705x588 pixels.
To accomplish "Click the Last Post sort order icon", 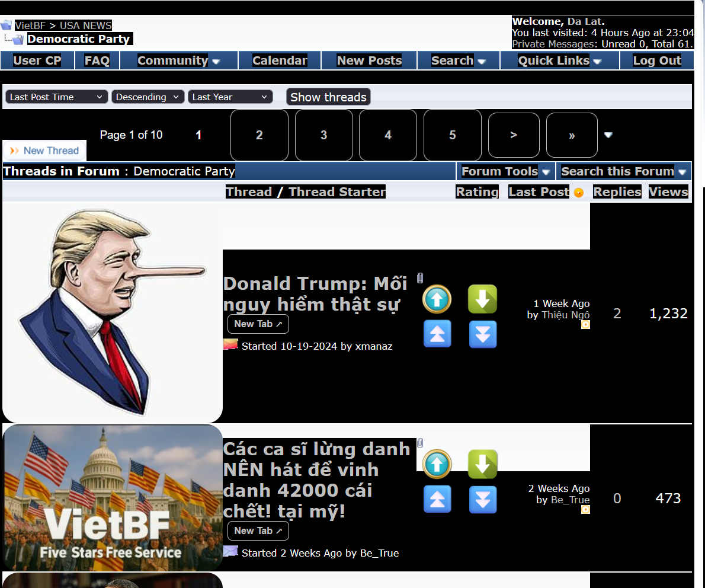I will pos(579,193).
